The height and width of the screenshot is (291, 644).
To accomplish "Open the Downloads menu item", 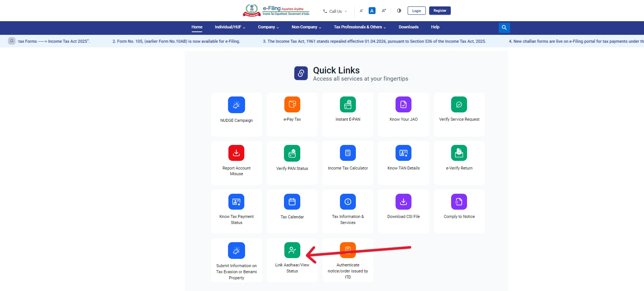I will click(x=408, y=27).
